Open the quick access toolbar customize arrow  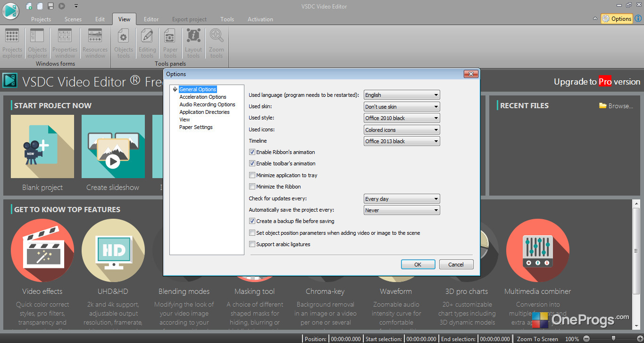tap(76, 7)
